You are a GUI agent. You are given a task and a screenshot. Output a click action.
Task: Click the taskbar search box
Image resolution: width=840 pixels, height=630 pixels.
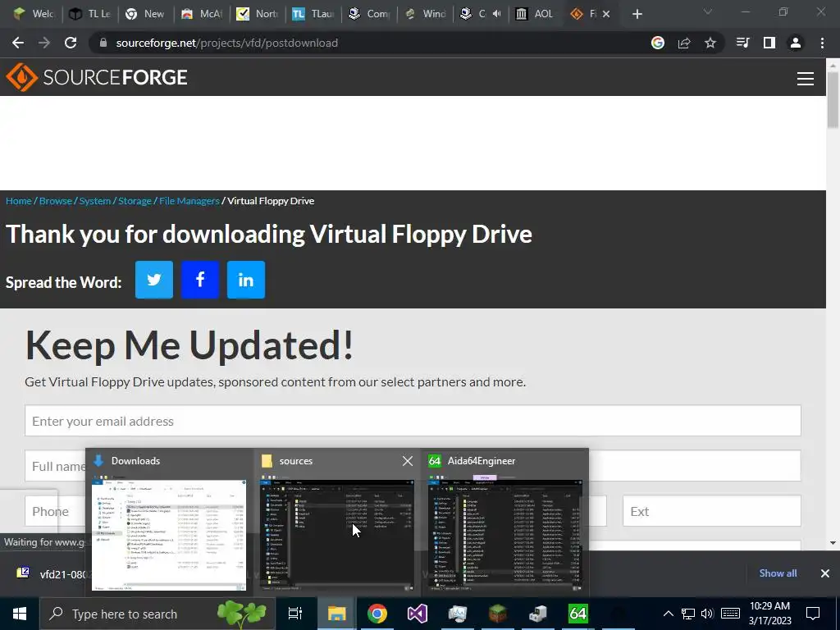[157, 614]
